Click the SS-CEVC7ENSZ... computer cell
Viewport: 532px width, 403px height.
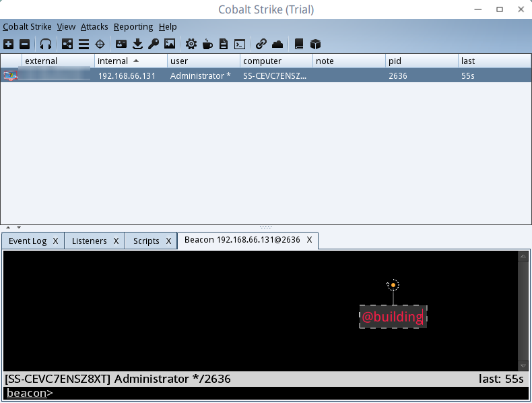click(x=275, y=75)
